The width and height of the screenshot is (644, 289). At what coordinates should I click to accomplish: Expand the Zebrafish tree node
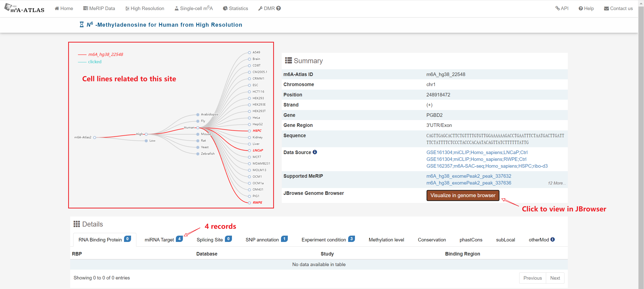tap(198, 154)
